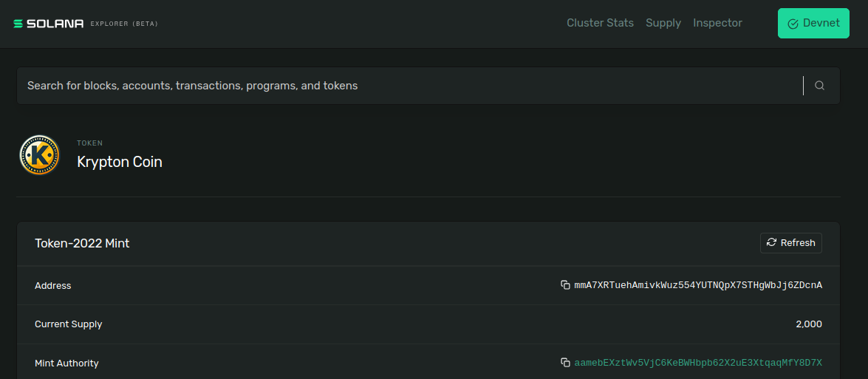Click the Token-2022 Mint card heading
This screenshot has height=379, width=868.
[x=82, y=243]
